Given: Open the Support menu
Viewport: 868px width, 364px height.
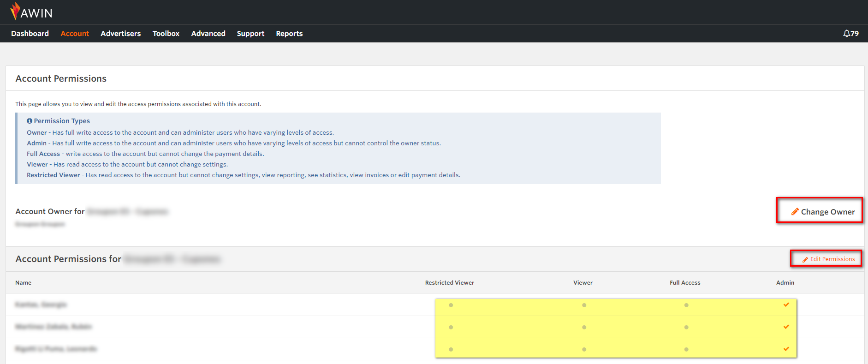Looking at the screenshot, I should [x=250, y=34].
